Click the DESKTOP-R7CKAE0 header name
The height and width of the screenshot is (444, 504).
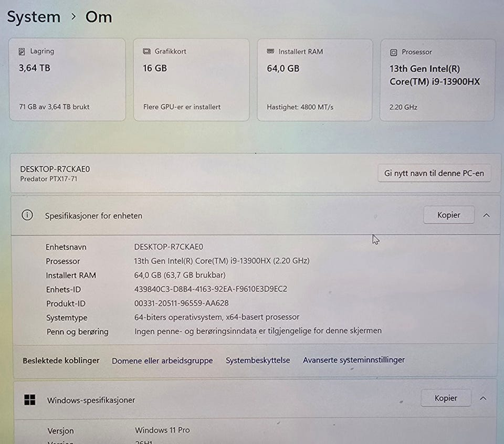(55, 169)
